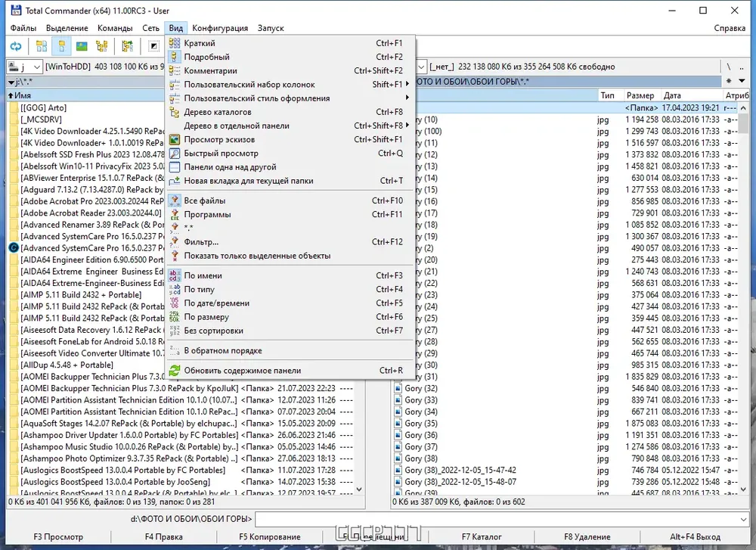Open the left drive j dropdown
Screen dimensions: 756x550
click(x=25, y=67)
